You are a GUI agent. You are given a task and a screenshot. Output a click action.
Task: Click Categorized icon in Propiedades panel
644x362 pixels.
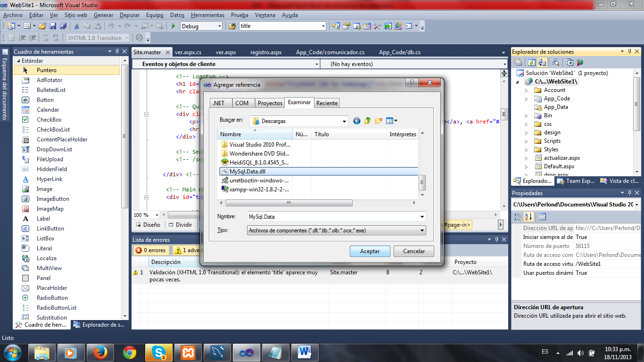(x=518, y=216)
